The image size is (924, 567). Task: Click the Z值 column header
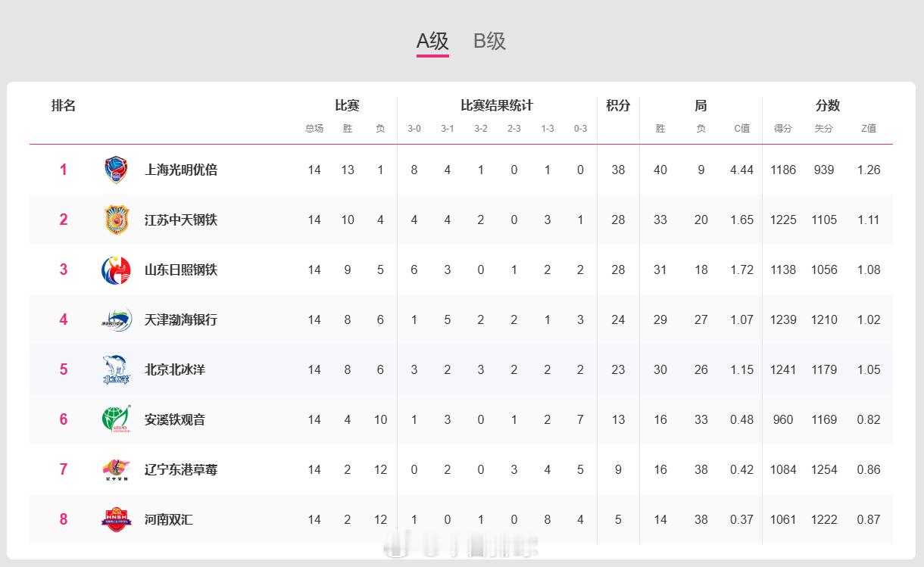(868, 129)
